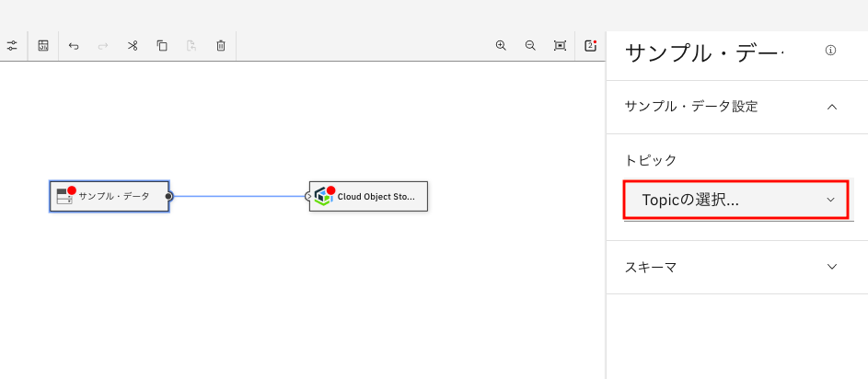The width and height of the screenshot is (868, 379).
Task: Click the info icon beside panel title
Action: point(830,51)
